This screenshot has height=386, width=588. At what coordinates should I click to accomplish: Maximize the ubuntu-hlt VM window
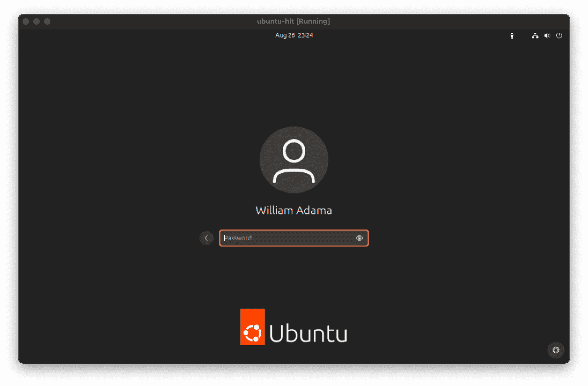click(47, 21)
